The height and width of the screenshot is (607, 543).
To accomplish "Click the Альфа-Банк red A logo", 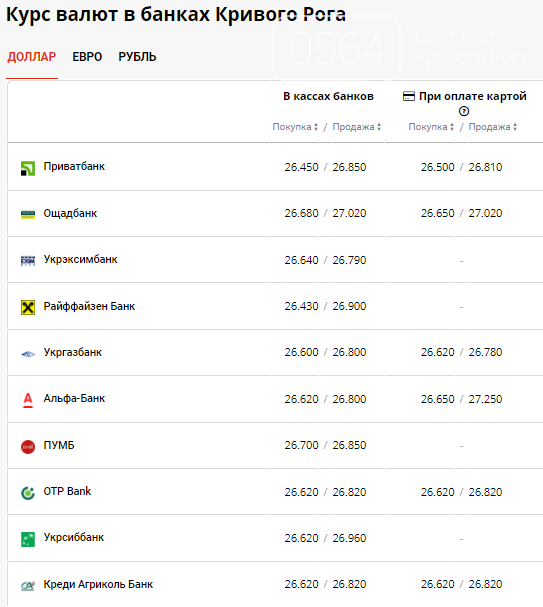I will (x=28, y=400).
